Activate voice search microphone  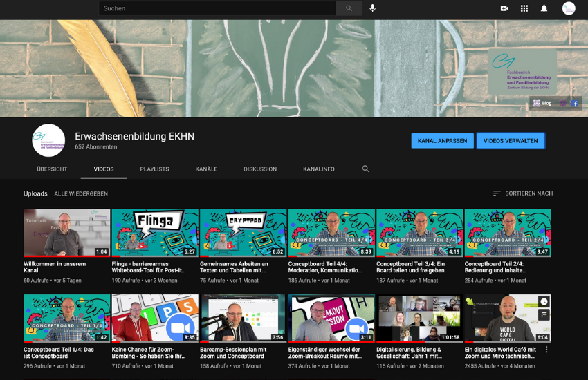coord(372,8)
